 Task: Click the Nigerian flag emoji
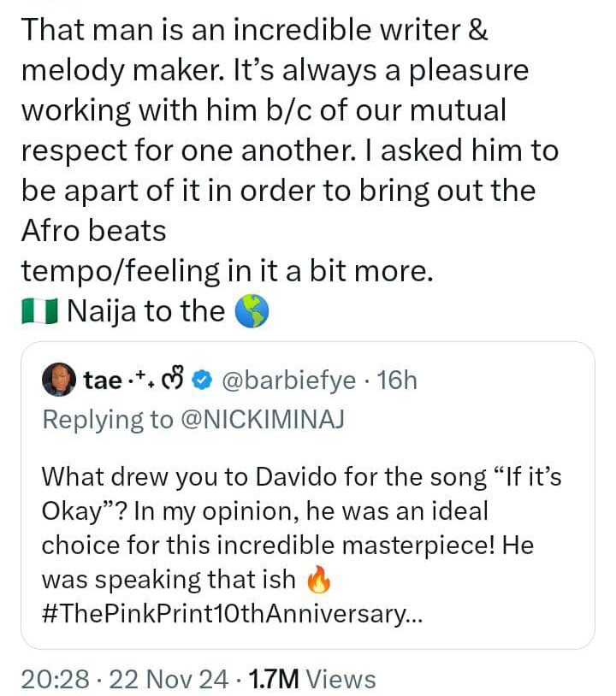[38, 313]
